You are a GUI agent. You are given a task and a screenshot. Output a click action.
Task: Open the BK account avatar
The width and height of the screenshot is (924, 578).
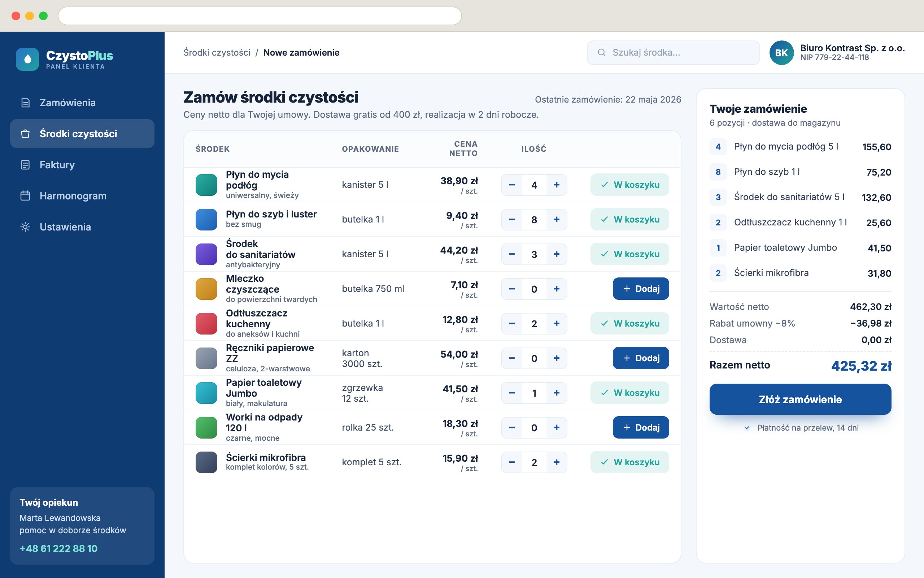[781, 53]
